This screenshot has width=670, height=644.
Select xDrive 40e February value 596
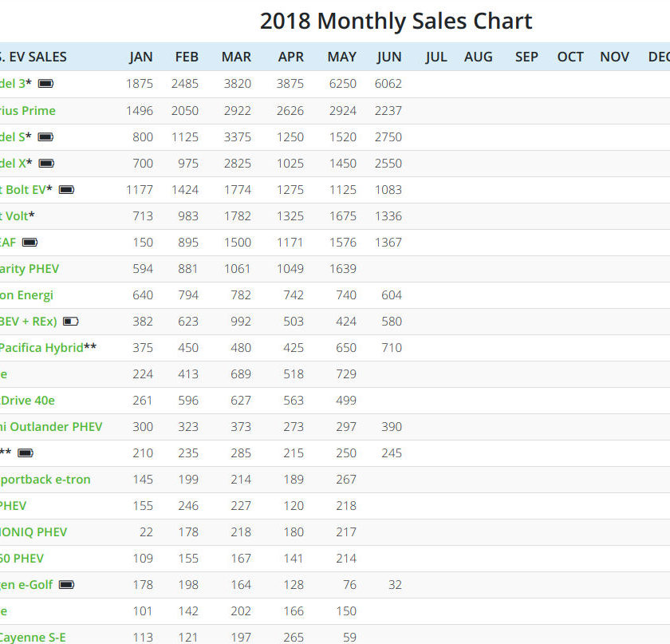coord(188,401)
